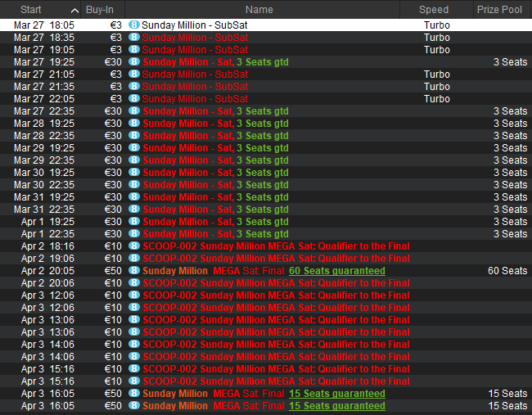Click the 8-max icon on the Apr 2 18:16 row
Screen dimensions: 532x415
coord(134,246)
